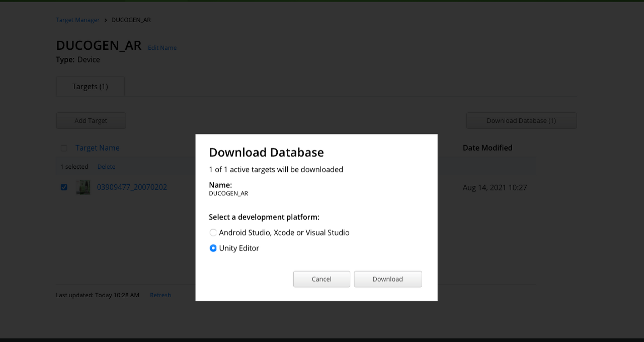Sort by the Date Modified column header
The image size is (644, 342).
coord(488,148)
